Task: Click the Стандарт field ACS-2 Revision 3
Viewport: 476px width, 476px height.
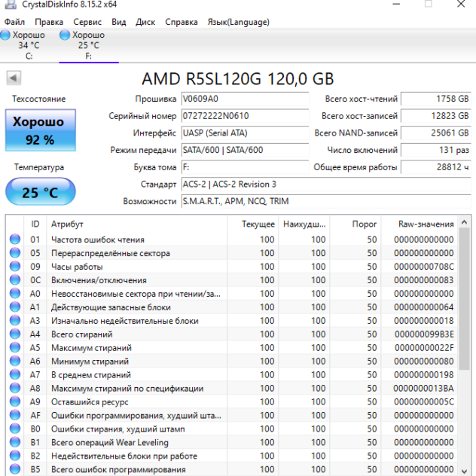Action: (x=326, y=185)
